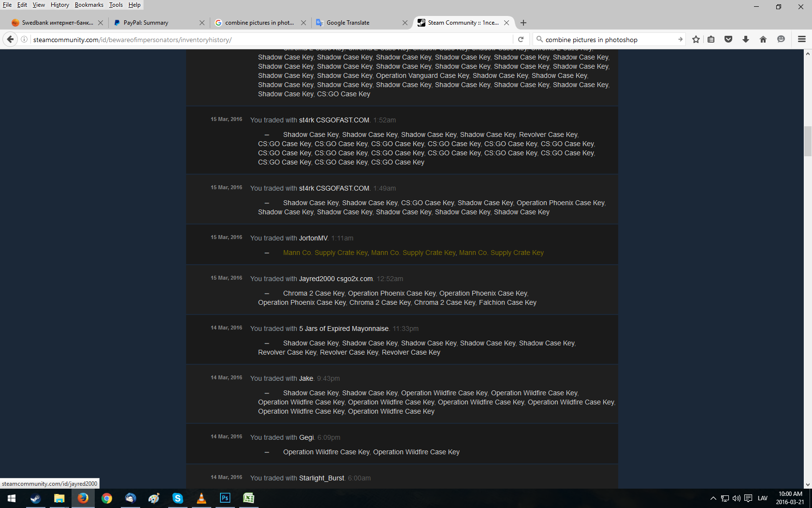Open Excel from the taskbar
Viewport: 812px width, 508px height.
pyautogui.click(x=249, y=498)
